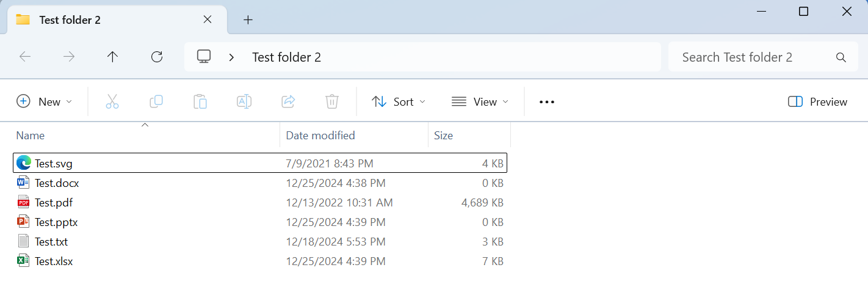Open a new tab with plus button

click(248, 20)
